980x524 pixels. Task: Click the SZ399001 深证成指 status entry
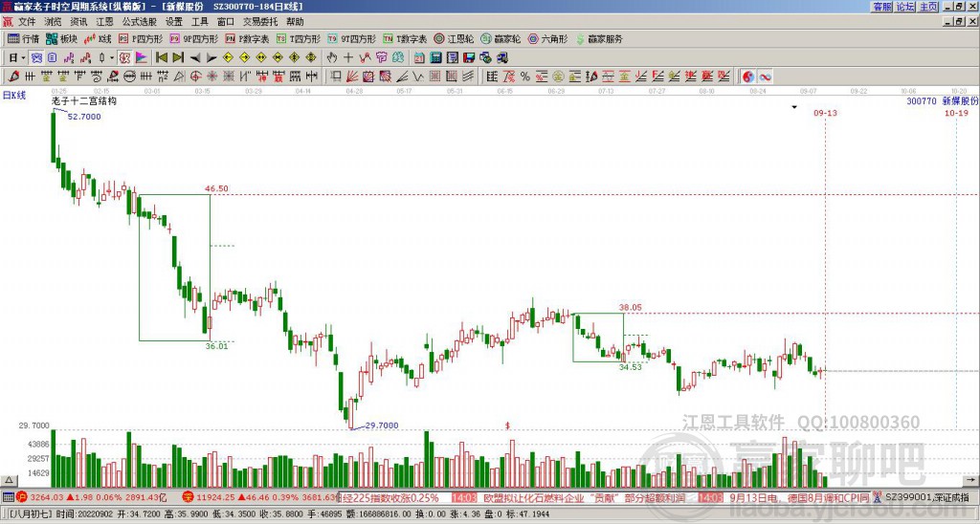pos(926,497)
